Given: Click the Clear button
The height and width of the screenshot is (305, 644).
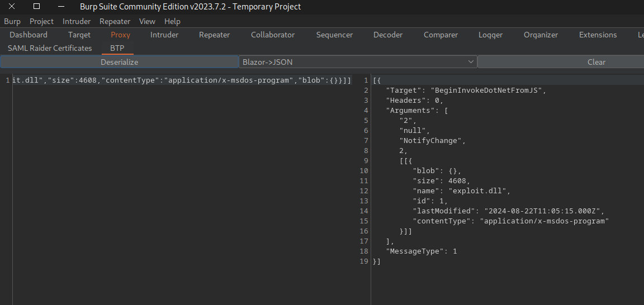Looking at the screenshot, I should (596, 62).
